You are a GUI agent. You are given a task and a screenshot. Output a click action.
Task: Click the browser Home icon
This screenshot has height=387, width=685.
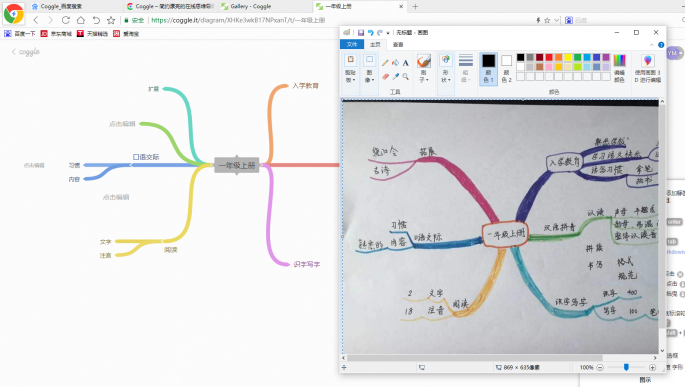81,20
